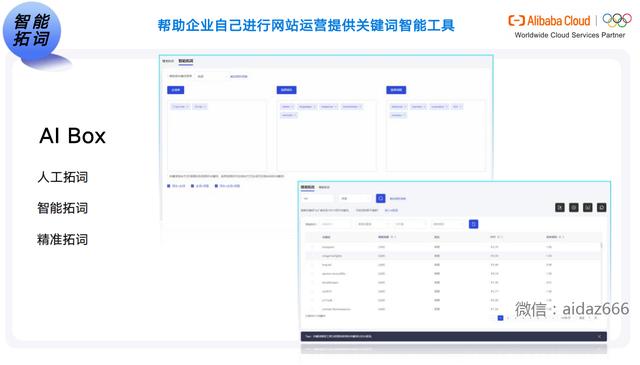Screen dimensions: 640x365
Task: Tick the checkbox of the third table row
Action: click(x=313, y=265)
